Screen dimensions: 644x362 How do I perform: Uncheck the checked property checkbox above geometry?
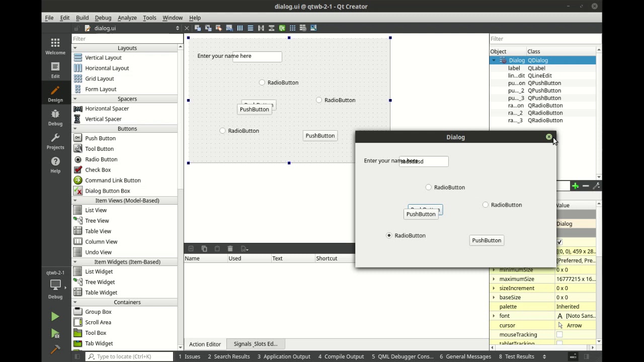coord(559,242)
